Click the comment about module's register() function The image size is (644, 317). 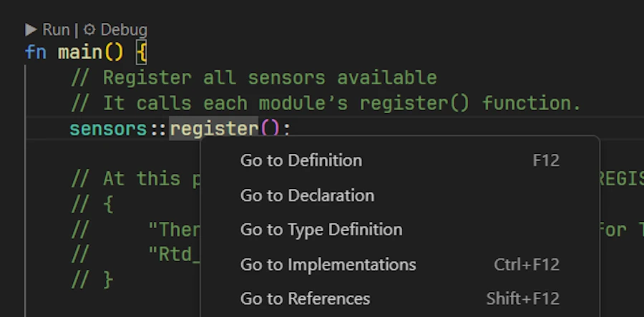coord(326,103)
